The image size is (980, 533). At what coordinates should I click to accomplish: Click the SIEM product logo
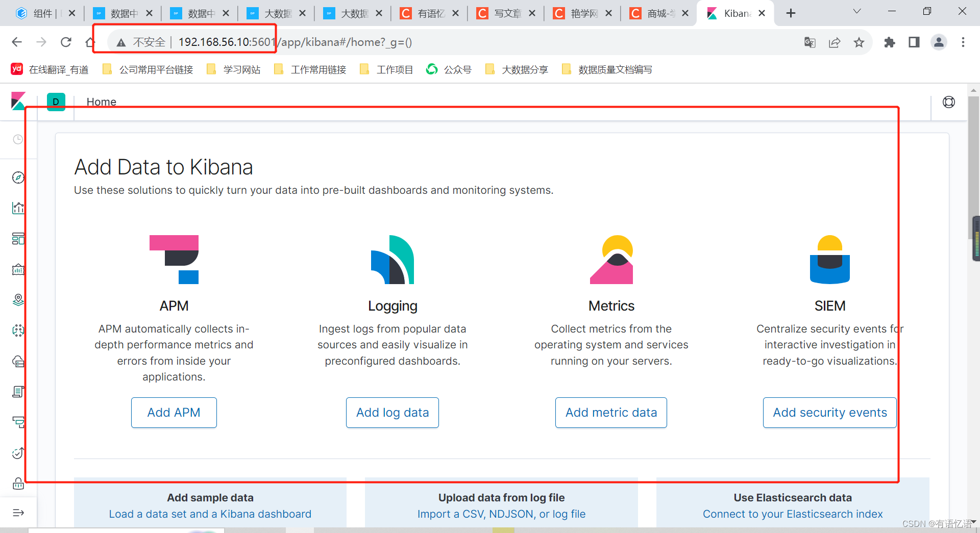click(x=830, y=260)
